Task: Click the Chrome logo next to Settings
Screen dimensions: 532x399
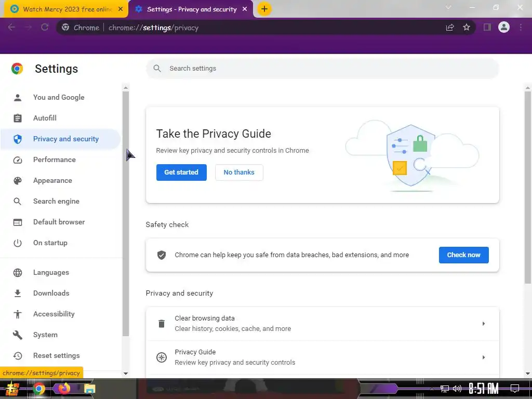Action: (x=17, y=69)
